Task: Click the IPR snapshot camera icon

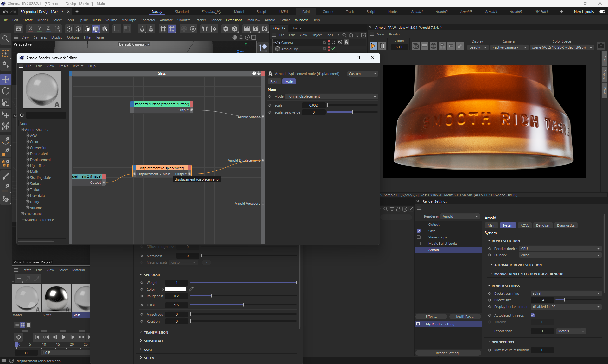Action: coord(601,46)
